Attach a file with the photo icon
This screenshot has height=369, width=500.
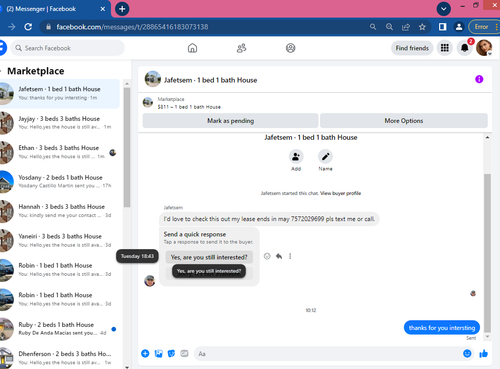pos(158,353)
